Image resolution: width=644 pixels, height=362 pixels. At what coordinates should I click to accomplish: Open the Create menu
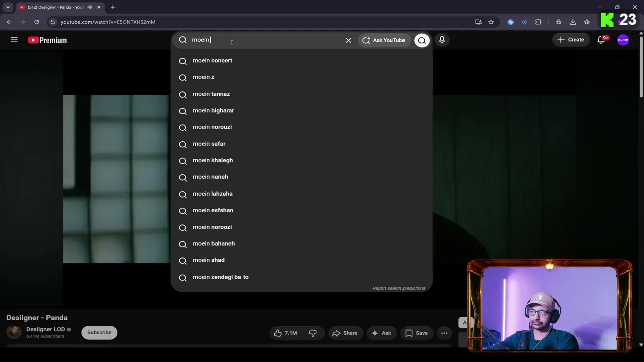click(571, 40)
